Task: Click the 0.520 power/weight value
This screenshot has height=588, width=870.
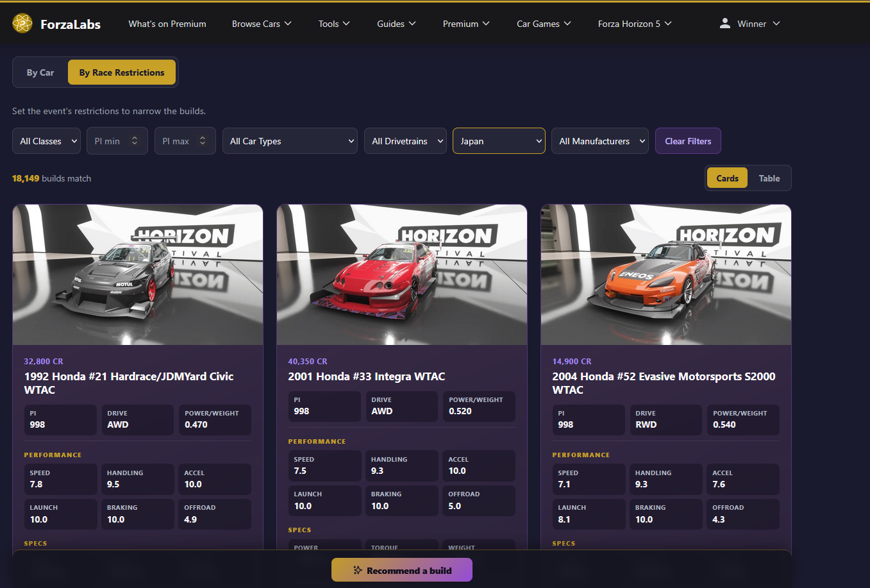Action: (x=460, y=411)
